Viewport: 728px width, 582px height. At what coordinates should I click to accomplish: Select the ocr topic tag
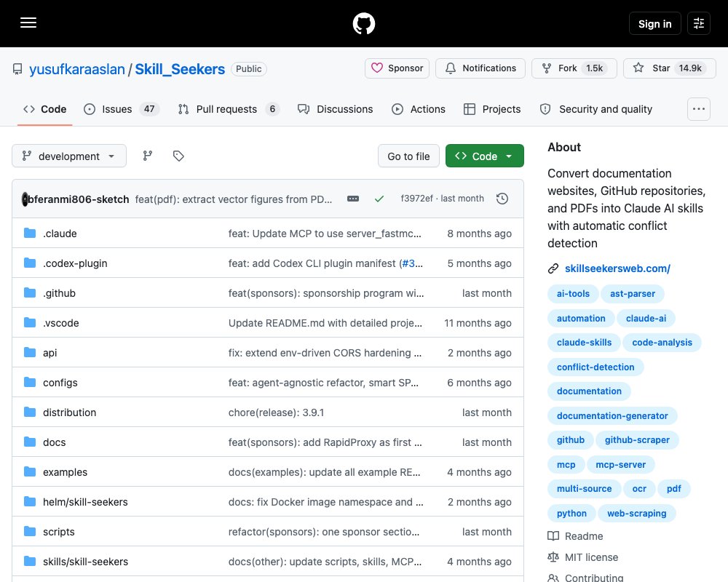point(639,489)
